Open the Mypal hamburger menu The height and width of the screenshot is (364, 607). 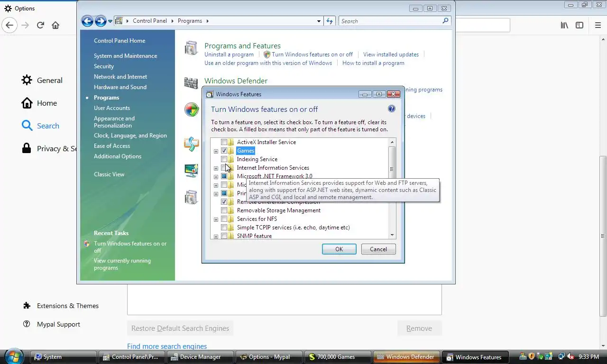[x=598, y=25]
